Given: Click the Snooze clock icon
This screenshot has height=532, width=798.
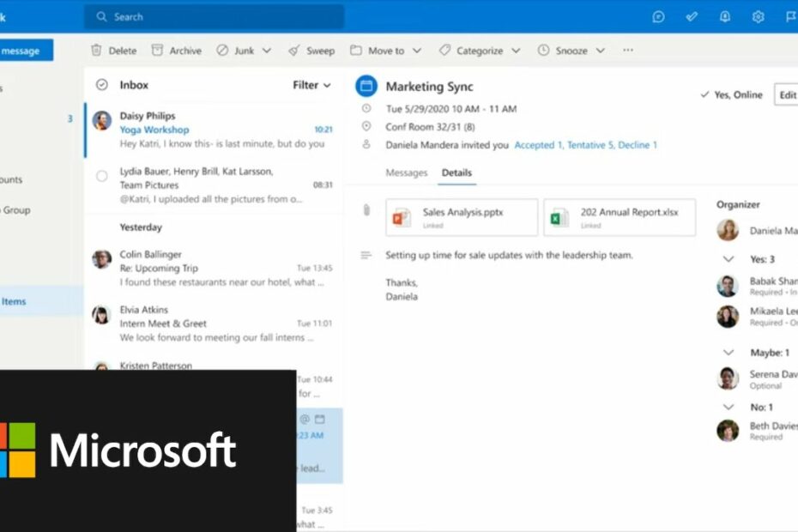Looking at the screenshot, I should click(x=543, y=50).
